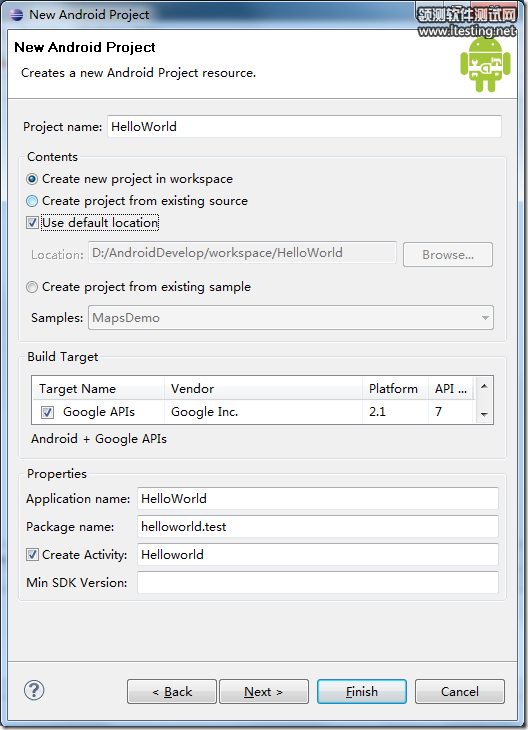This screenshot has width=528, height=730.
Task: Click the Cancel button
Action: 460,691
